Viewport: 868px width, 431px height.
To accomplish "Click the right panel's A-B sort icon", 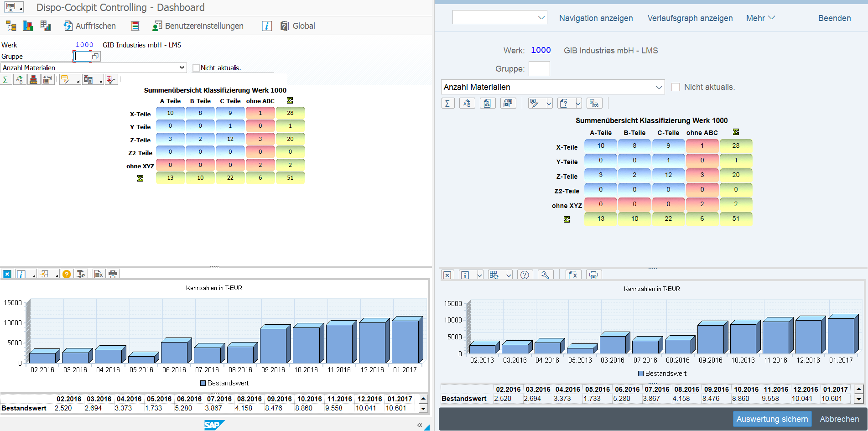I will (467, 104).
